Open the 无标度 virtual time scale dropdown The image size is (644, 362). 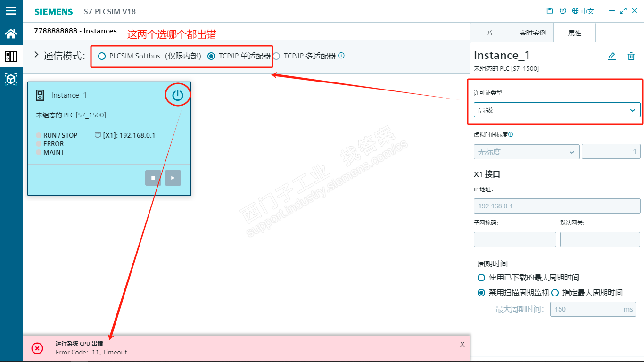click(x=527, y=152)
